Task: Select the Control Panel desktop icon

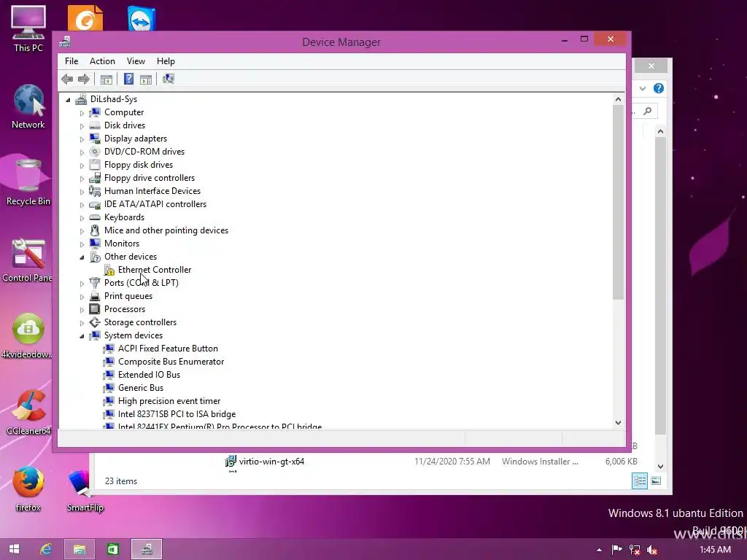Action: (27, 260)
